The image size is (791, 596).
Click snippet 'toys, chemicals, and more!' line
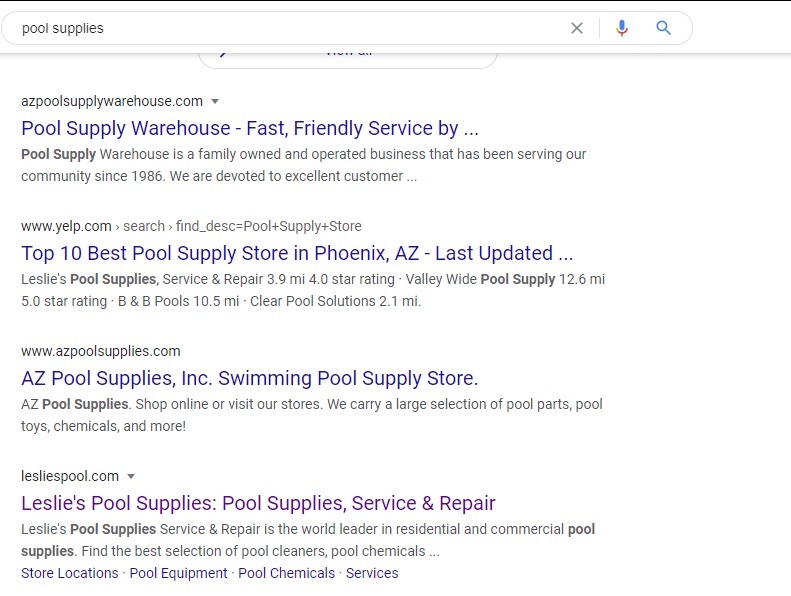[x=103, y=426]
